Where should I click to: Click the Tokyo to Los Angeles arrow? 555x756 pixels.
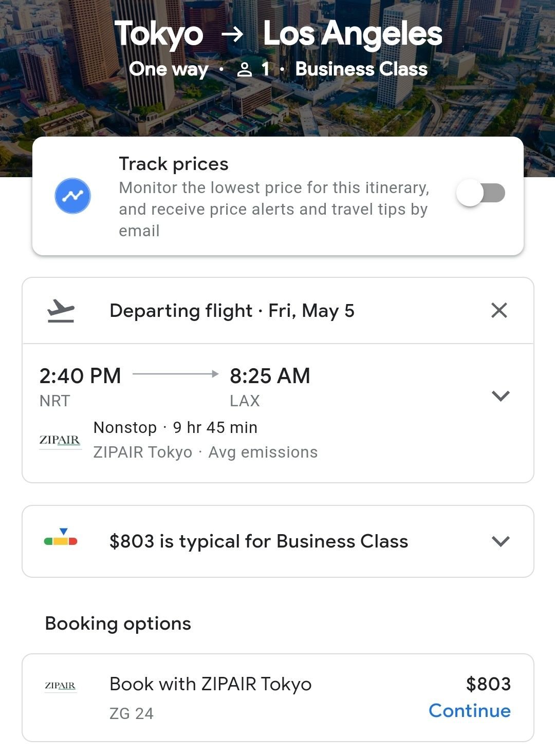232,34
